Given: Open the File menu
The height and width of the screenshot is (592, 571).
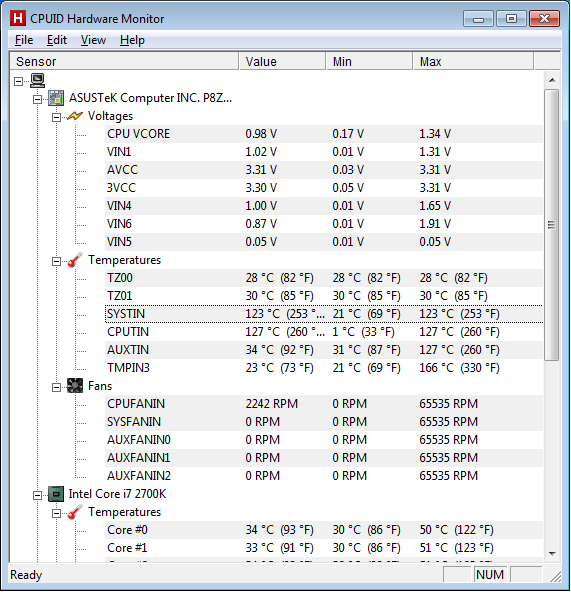Looking at the screenshot, I should 24,40.
